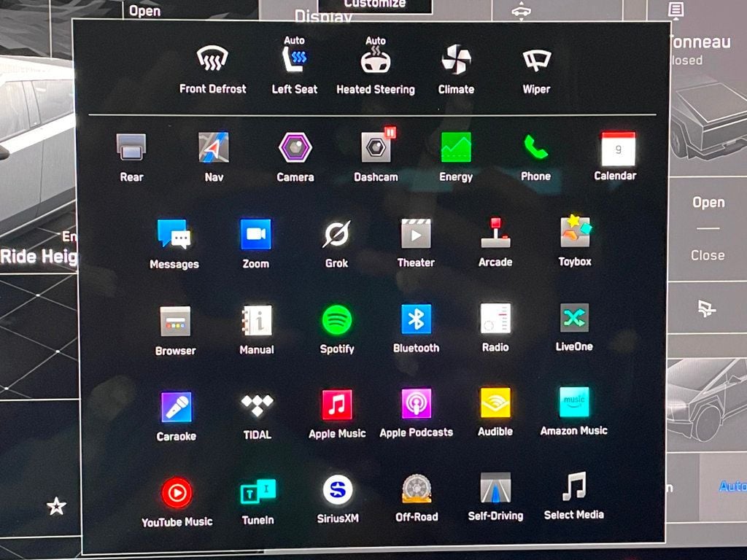Tap the Open button at top left
Viewport: 747px width, 560px height.
click(144, 10)
